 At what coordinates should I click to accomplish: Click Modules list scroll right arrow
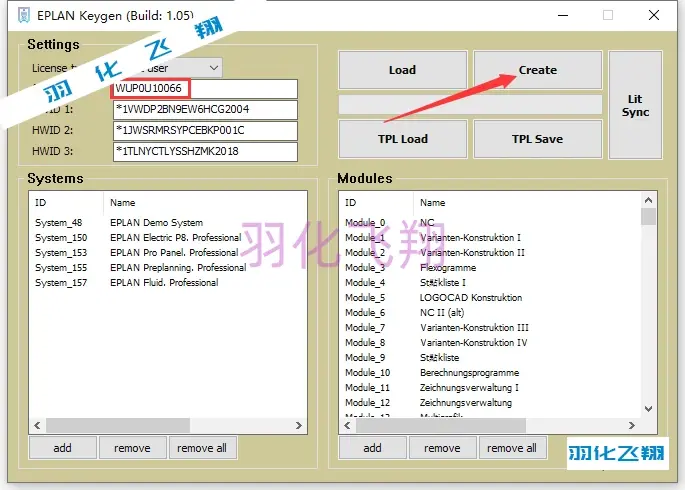coord(632,425)
